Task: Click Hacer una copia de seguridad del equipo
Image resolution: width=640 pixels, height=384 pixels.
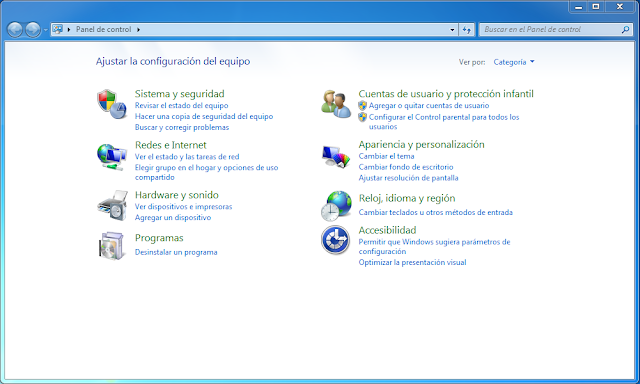Action: pyautogui.click(x=204, y=116)
